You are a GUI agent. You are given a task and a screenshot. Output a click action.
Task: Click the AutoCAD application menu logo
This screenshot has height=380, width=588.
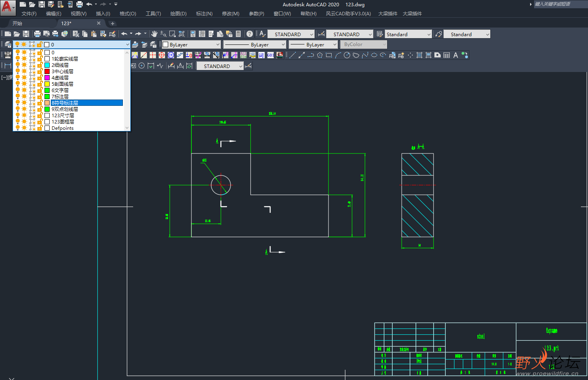(x=8, y=7)
